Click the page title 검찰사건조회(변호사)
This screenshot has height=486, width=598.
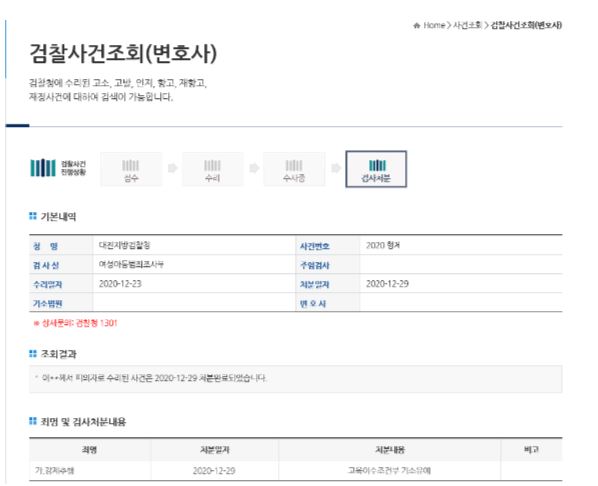(x=123, y=53)
